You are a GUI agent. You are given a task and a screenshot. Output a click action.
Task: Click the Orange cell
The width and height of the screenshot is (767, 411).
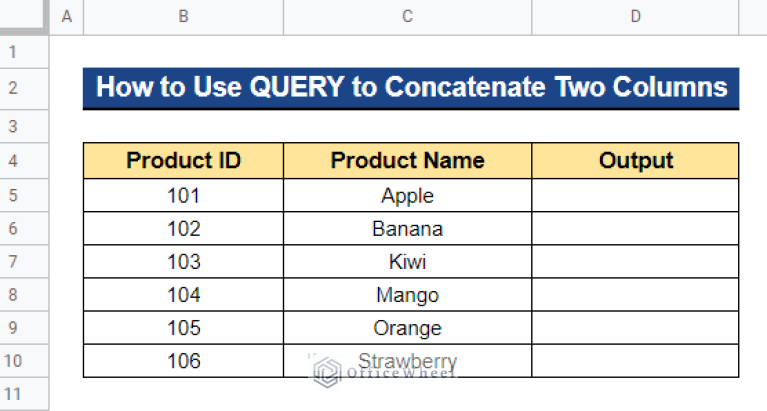(x=407, y=328)
